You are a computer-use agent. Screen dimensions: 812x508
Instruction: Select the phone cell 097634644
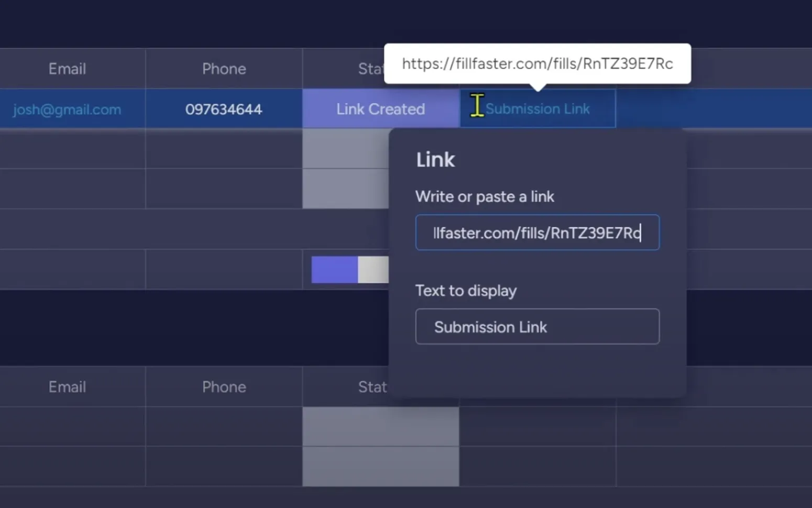click(x=224, y=109)
